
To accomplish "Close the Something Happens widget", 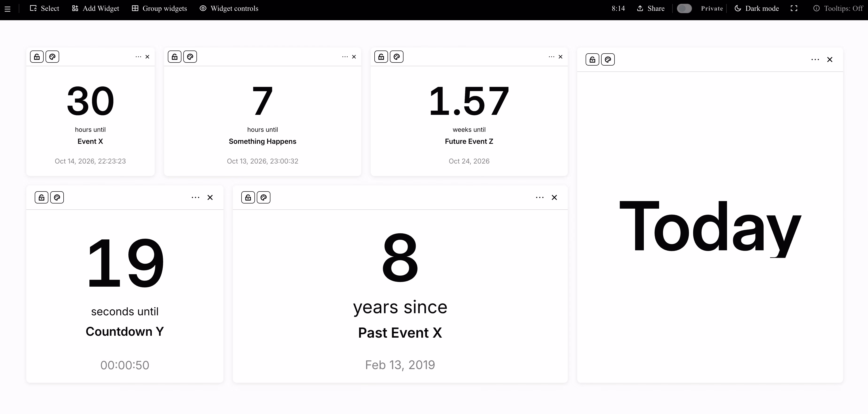I will click(x=354, y=57).
